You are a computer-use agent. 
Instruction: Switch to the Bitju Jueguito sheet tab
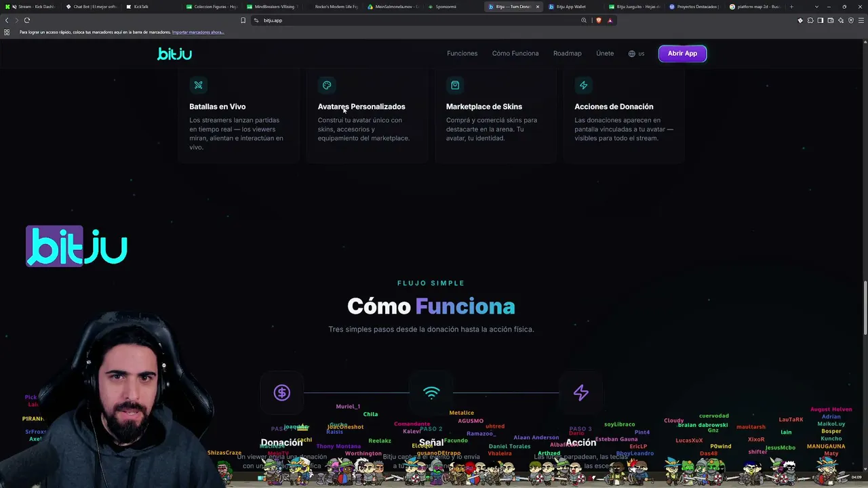coord(635,7)
